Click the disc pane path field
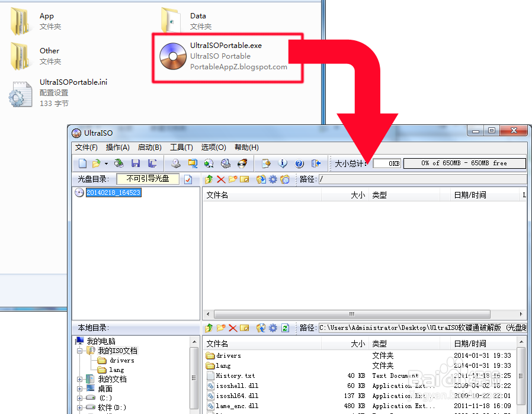532x414 pixels. 422,179
